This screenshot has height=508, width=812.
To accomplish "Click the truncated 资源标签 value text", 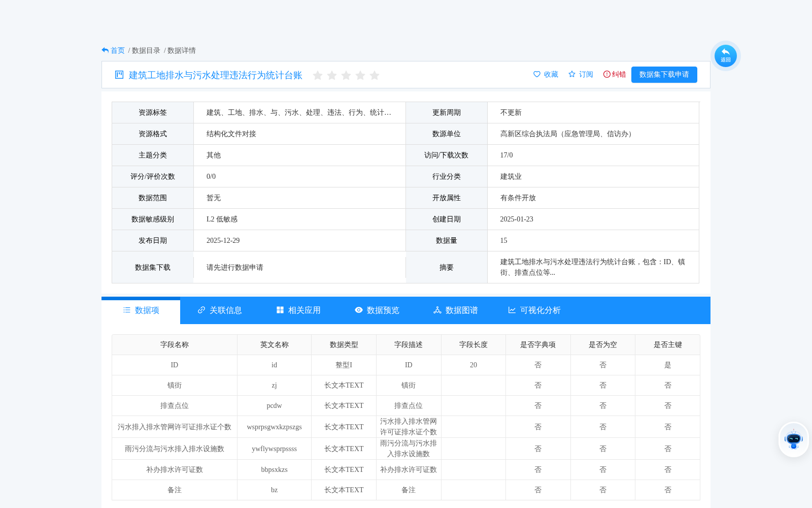I will (299, 113).
